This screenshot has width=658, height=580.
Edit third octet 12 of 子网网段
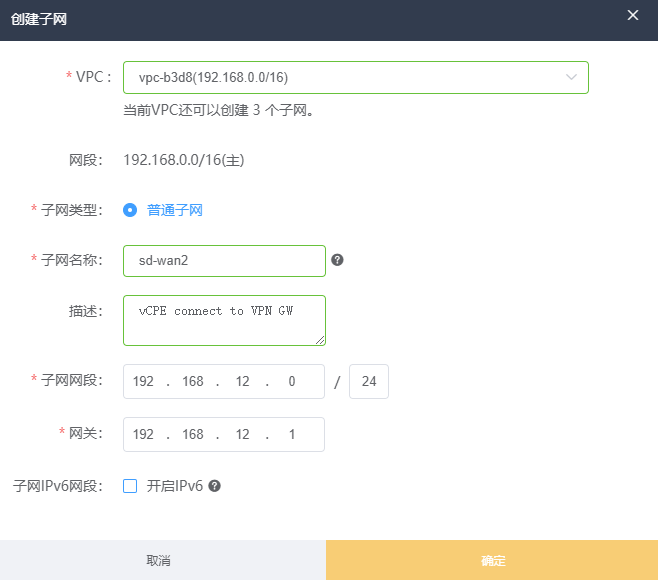tap(242, 381)
